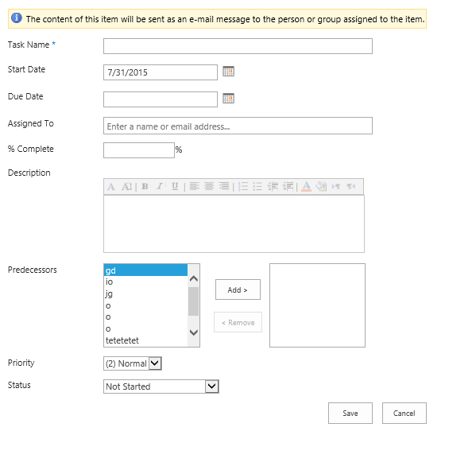Increase indent in the Description toolbar
The width and height of the screenshot is (476, 470).
(288, 186)
